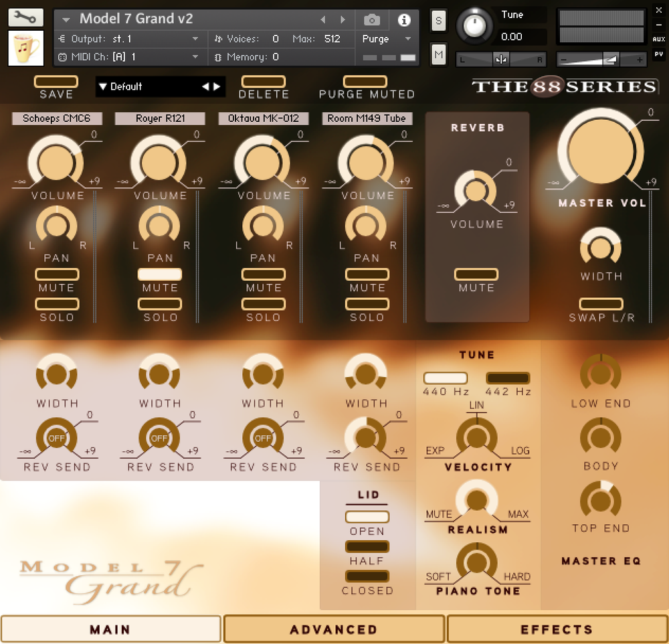Viewport: 669px width, 644px height.
Task: Open the snapshot view via the camera icon
Action: 372,19
